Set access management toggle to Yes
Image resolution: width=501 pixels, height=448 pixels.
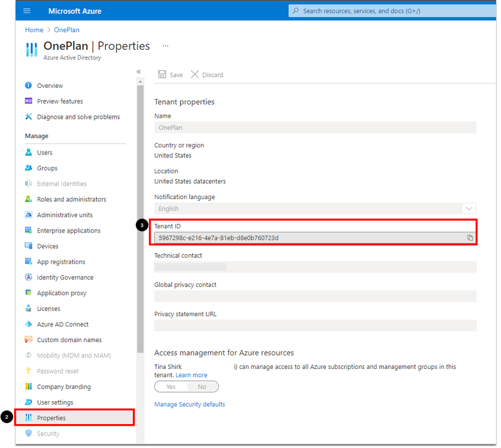(x=171, y=387)
